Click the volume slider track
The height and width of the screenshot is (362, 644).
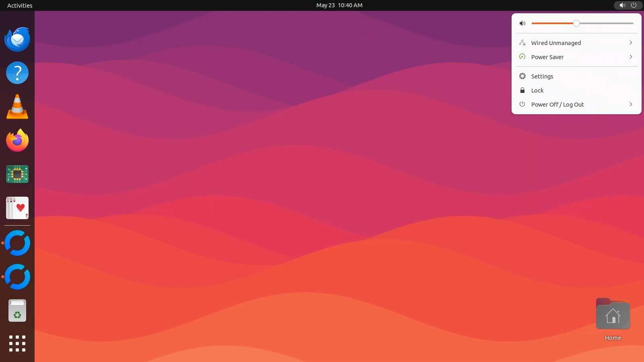[604, 23]
